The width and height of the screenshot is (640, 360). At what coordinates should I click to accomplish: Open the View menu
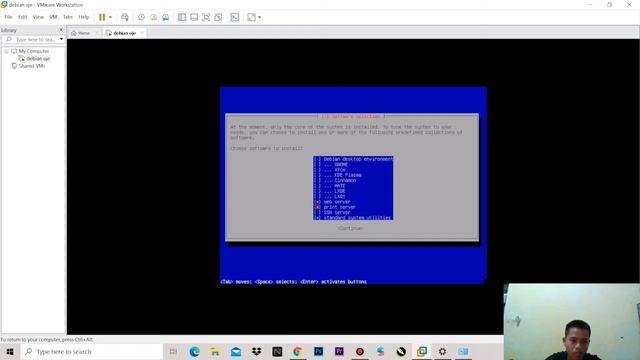38,17
